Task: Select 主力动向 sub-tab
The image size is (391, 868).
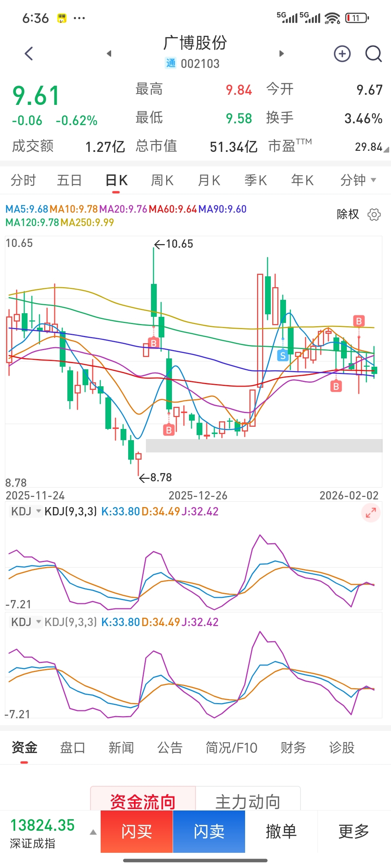Action: click(x=248, y=799)
